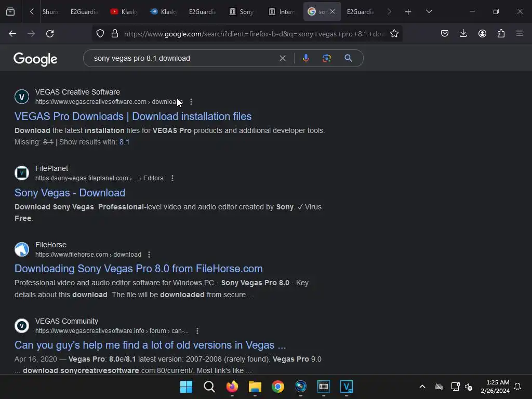This screenshot has height=399, width=532.
Task: Open the VEGAS app in taskbar
Action: (347, 387)
